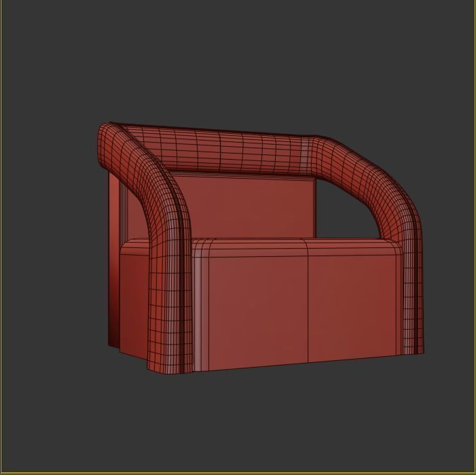Image resolution: width=476 pixels, height=475 pixels.
Task: Select the top horizontal padded roll of chair
Action: (x=219, y=150)
